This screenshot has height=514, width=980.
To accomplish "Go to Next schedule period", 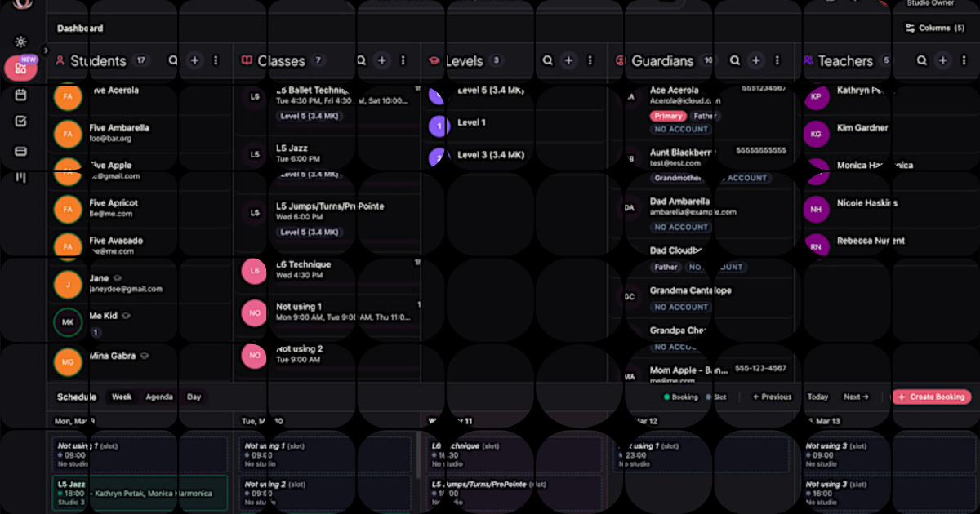I will pyautogui.click(x=856, y=397).
